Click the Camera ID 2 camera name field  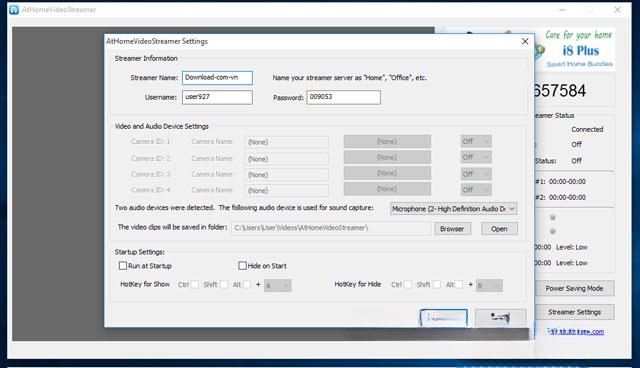[x=286, y=159]
